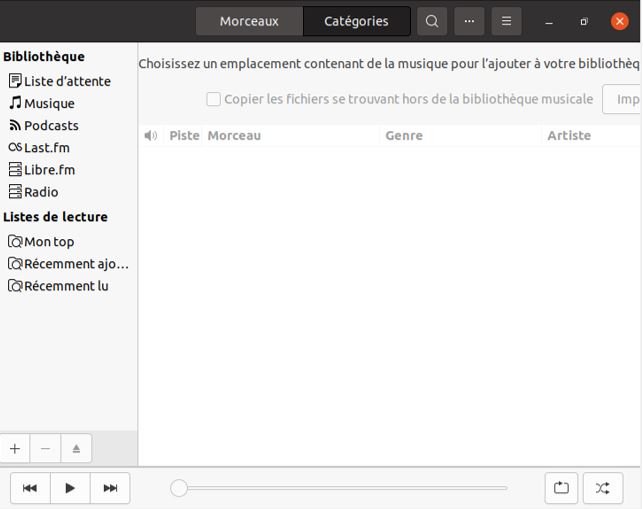Open the three-dots more options menu
Screen dimensions: 643x509
coord(469,21)
